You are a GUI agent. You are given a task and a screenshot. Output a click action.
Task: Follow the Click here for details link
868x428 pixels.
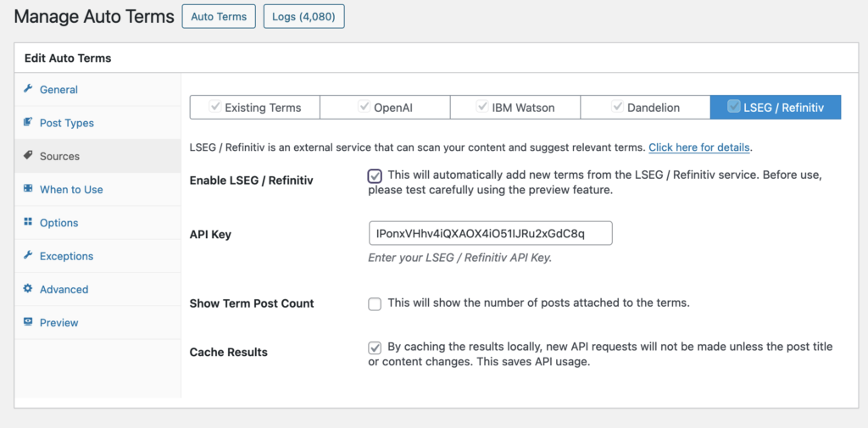(x=699, y=147)
